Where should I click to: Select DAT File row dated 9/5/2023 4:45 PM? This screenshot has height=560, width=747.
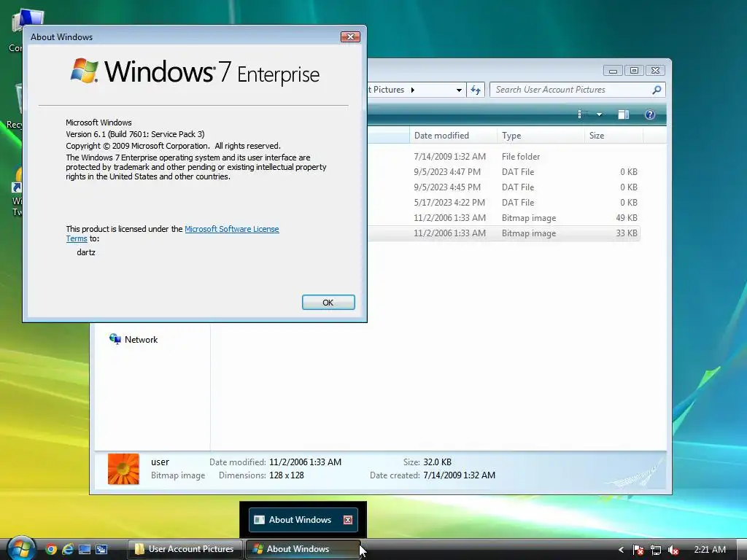tap(503, 187)
